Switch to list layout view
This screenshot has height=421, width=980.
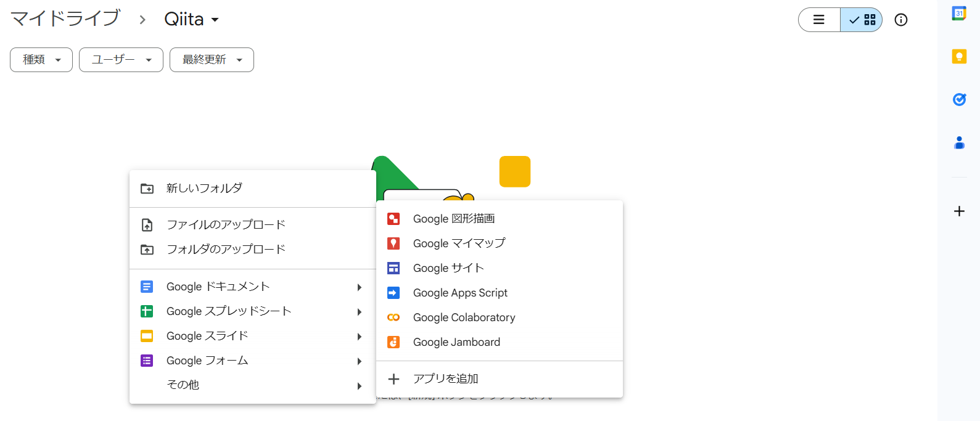pos(819,20)
